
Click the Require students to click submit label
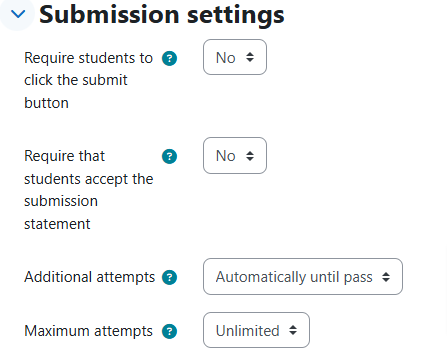tap(88, 80)
